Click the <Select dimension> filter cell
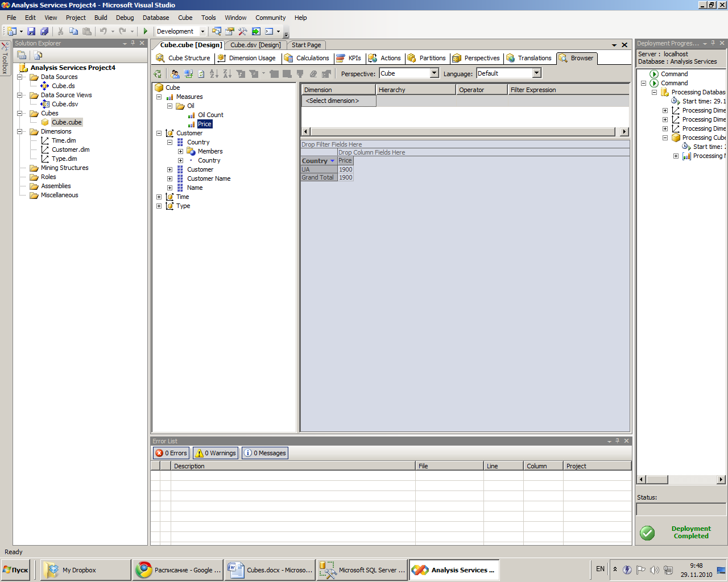Image resolution: width=728 pixels, height=582 pixels. [338, 101]
